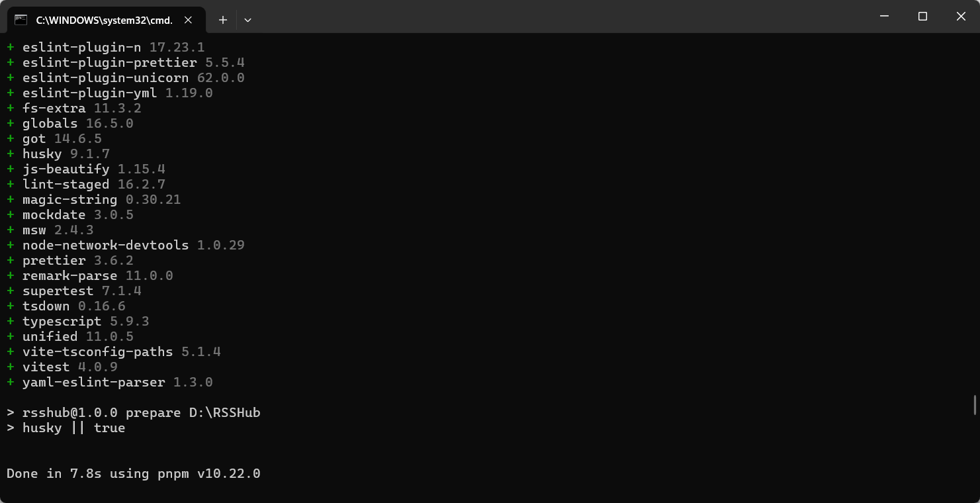Screen dimensions: 980x503
Task: Click the green plus beside fs-extra
Action: [x=11, y=108]
